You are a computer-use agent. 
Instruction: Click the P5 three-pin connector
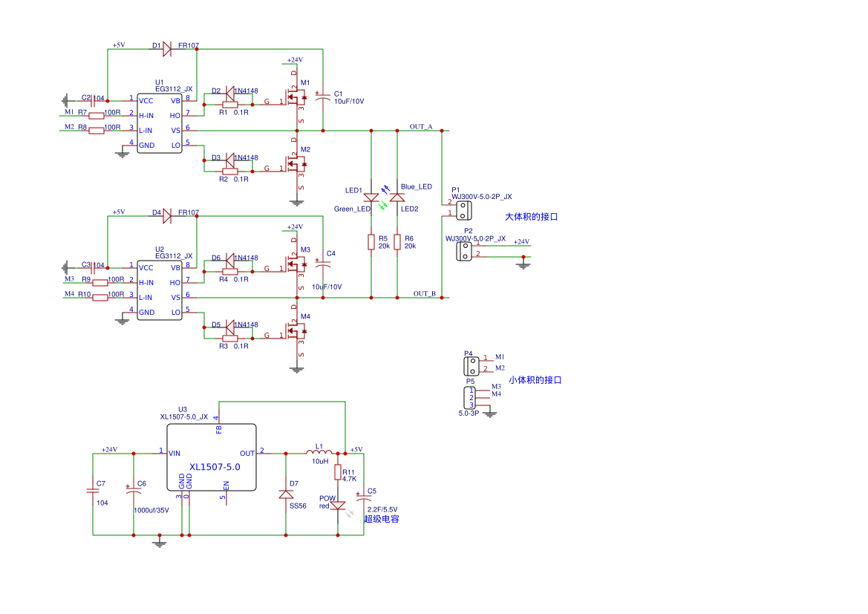tap(471, 397)
